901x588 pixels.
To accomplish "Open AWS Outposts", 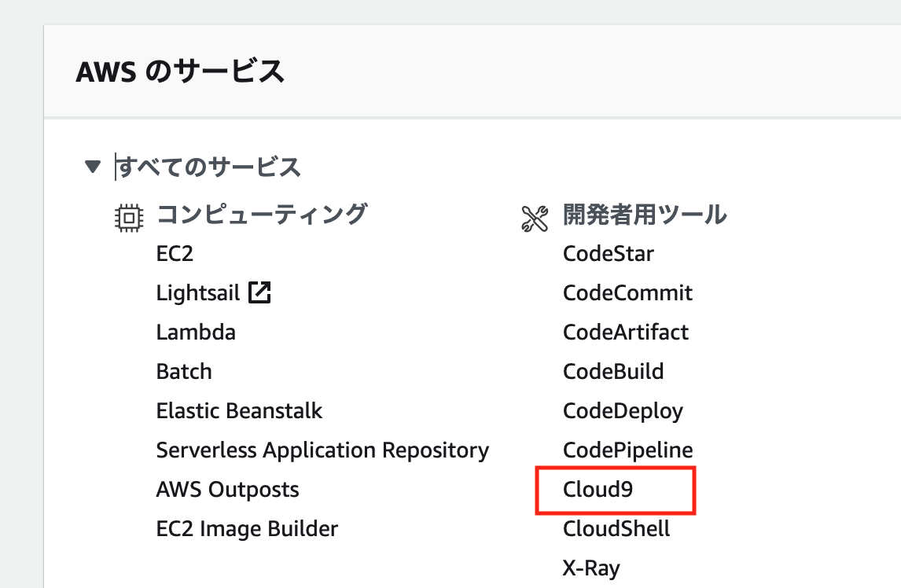I will [x=226, y=489].
